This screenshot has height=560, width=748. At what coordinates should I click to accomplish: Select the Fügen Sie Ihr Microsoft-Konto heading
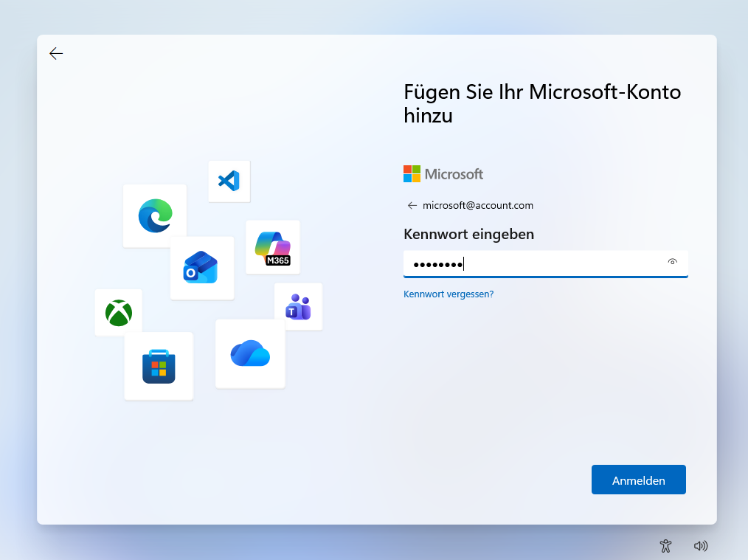pos(541,103)
